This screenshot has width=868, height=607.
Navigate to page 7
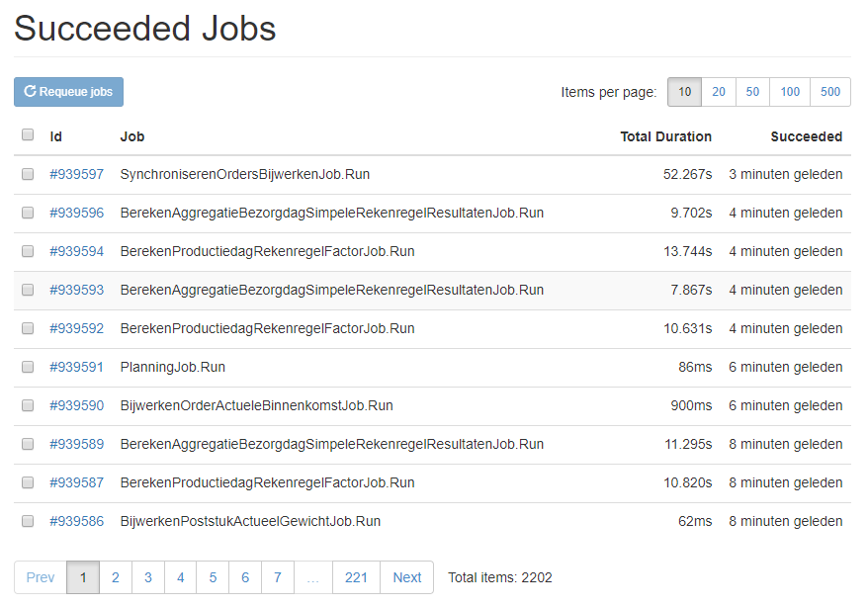pyautogui.click(x=278, y=577)
